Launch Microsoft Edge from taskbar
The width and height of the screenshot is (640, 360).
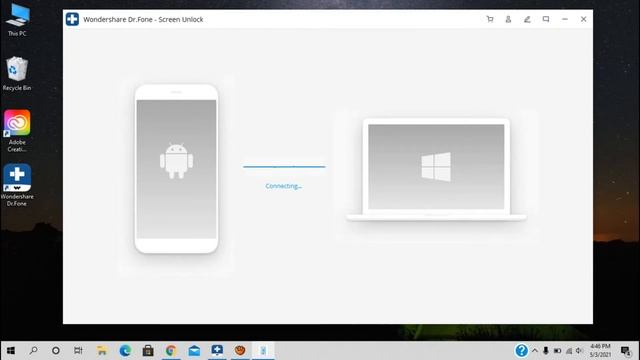(125, 351)
